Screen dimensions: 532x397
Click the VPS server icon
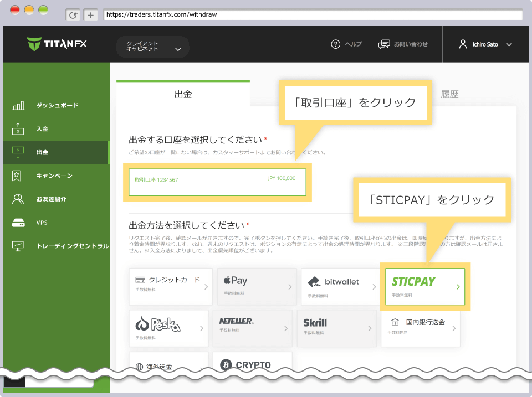18,223
